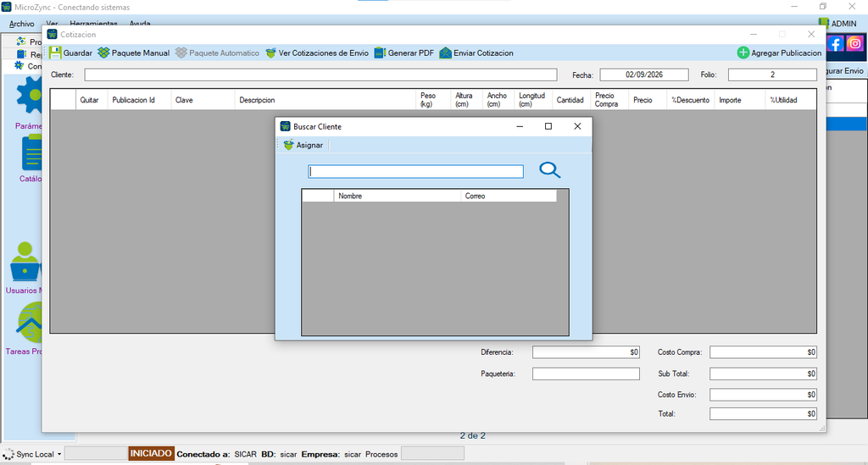Click the Tareas Programadas icon in the sidebar
This screenshot has height=465, width=868.
pos(30,323)
